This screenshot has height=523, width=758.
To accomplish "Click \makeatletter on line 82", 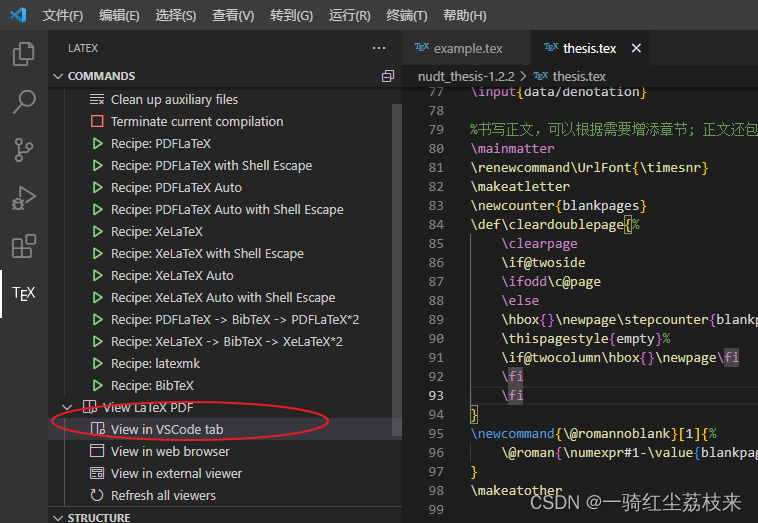I will pos(520,186).
